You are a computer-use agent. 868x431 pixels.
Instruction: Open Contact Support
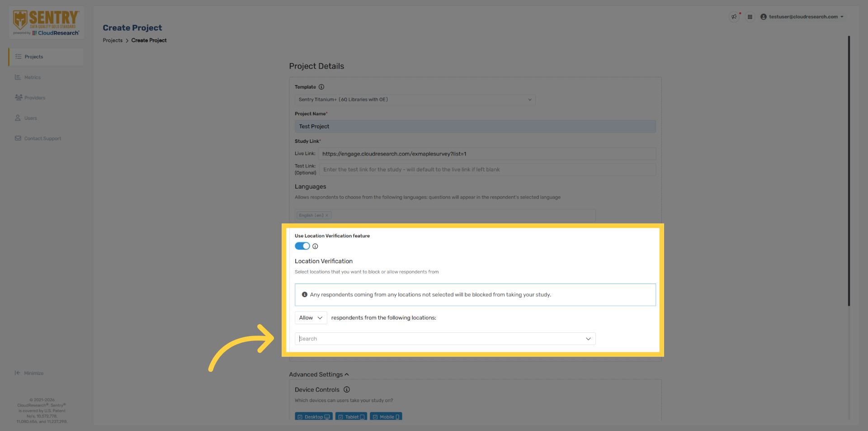click(42, 138)
